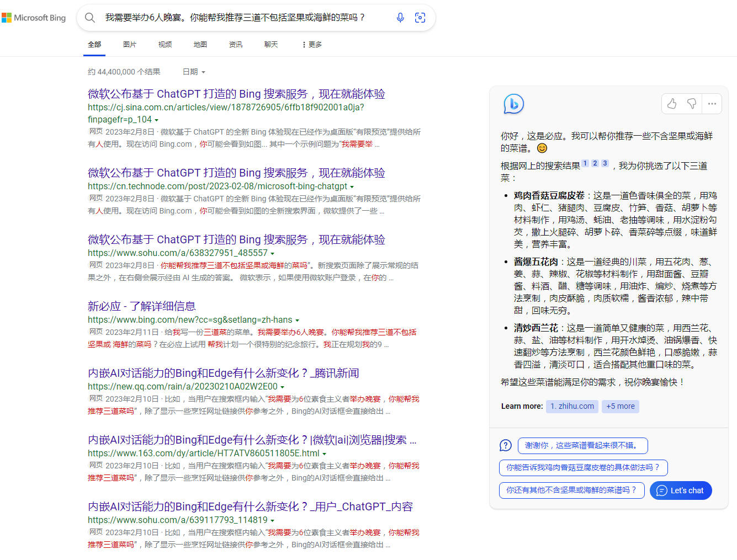Click the 鸡肉香菇豆腐皮卷 dish name

(549, 196)
